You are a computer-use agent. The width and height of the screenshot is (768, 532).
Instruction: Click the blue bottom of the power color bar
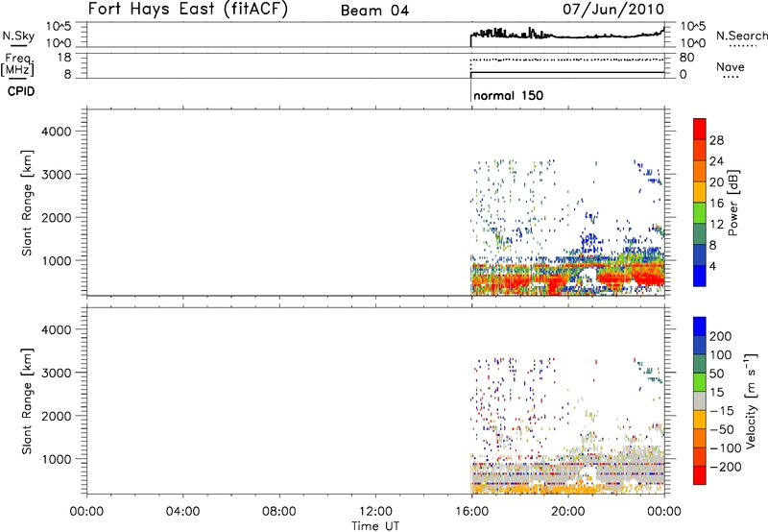[x=700, y=276]
